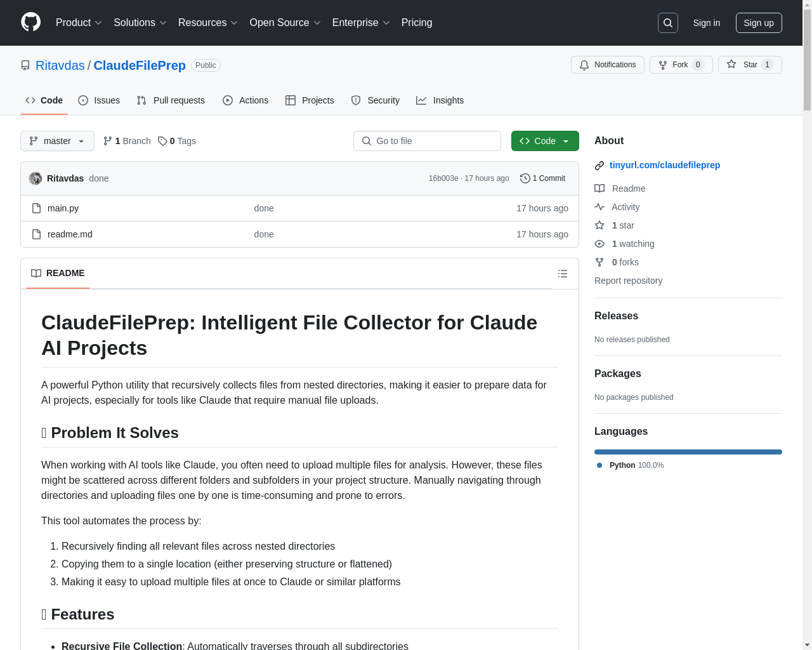The image size is (812, 650).
Task: Open the Packages heading link
Action: (x=617, y=373)
